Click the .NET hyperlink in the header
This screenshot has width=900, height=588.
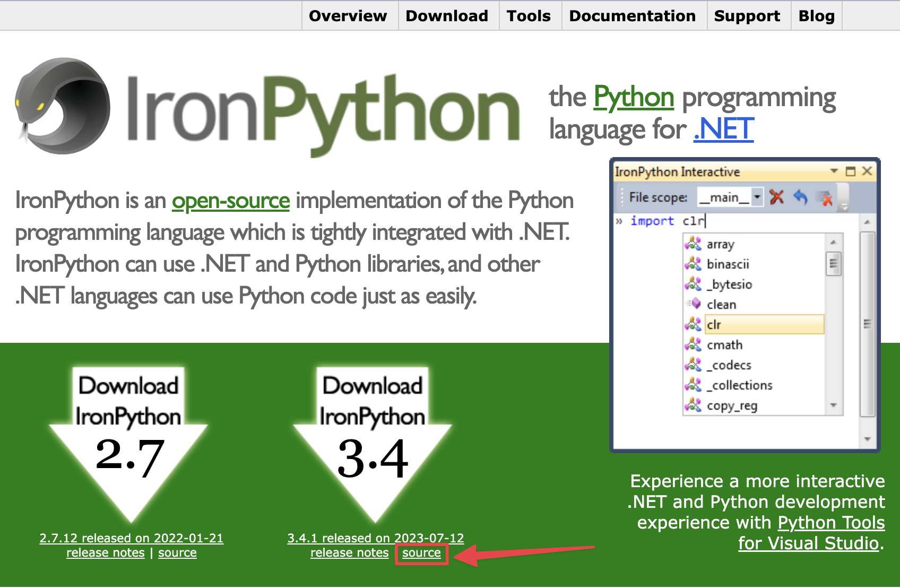click(x=723, y=128)
